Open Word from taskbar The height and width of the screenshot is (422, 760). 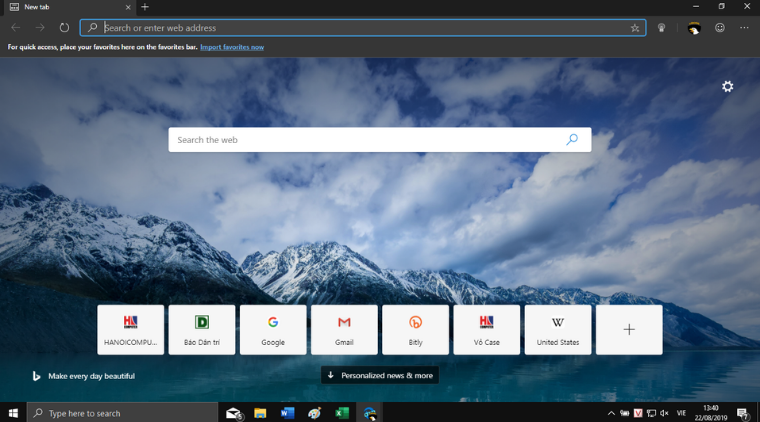[287, 413]
